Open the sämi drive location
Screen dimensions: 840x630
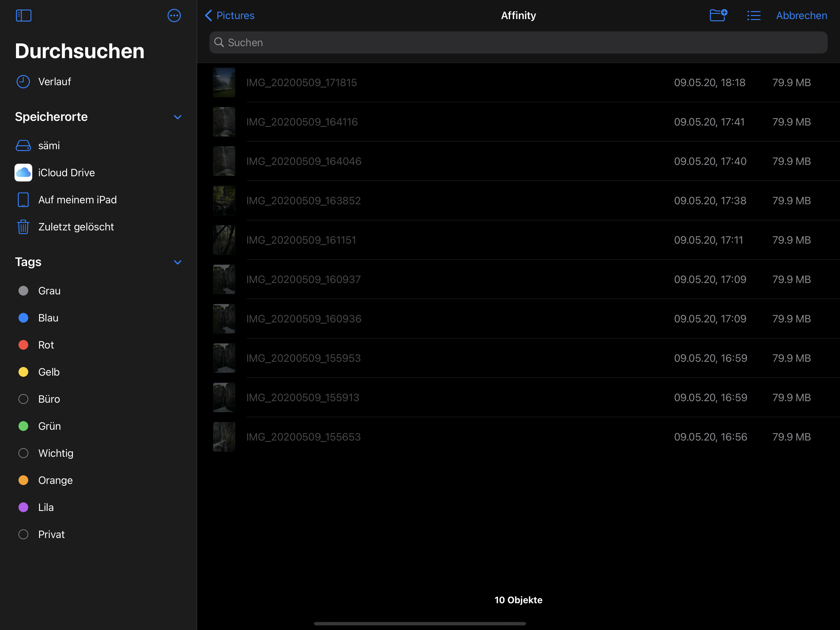click(x=98, y=146)
